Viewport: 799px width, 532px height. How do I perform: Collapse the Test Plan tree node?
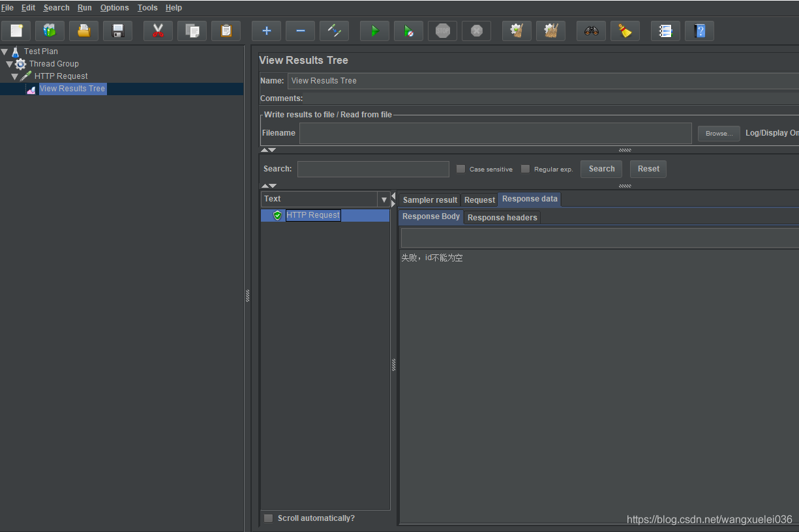5,52
